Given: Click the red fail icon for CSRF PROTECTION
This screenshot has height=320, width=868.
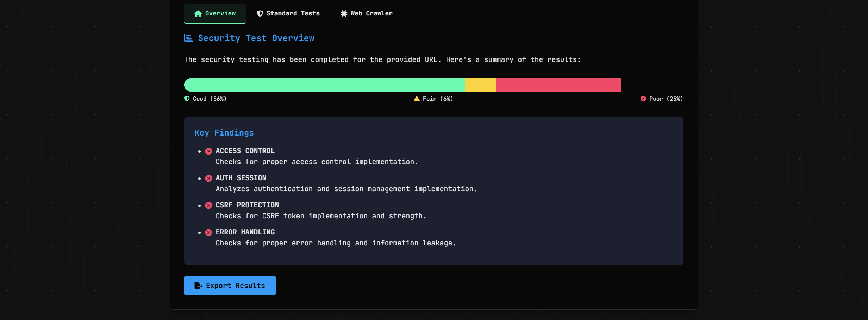Looking at the screenshot, I should pos(209,205).
